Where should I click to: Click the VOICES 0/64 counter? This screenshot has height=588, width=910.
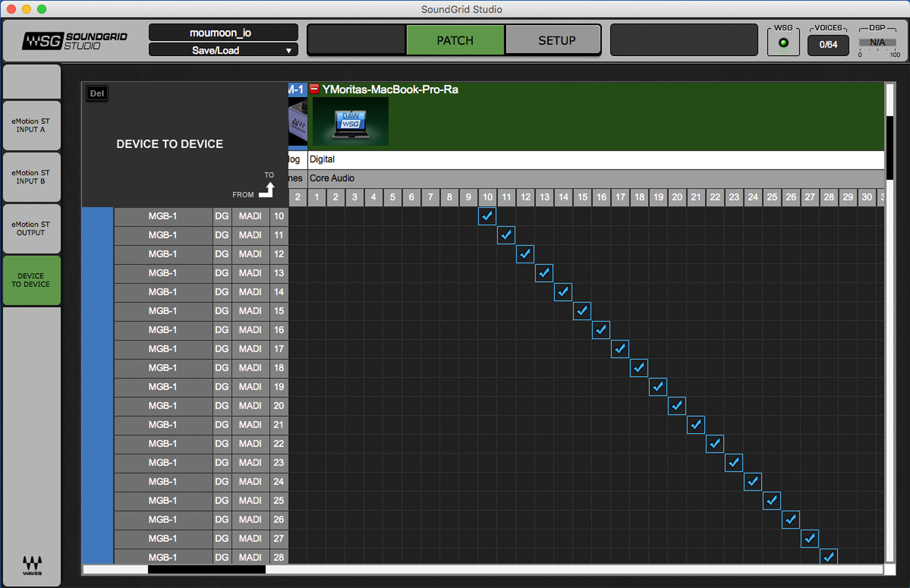[828, 44]
